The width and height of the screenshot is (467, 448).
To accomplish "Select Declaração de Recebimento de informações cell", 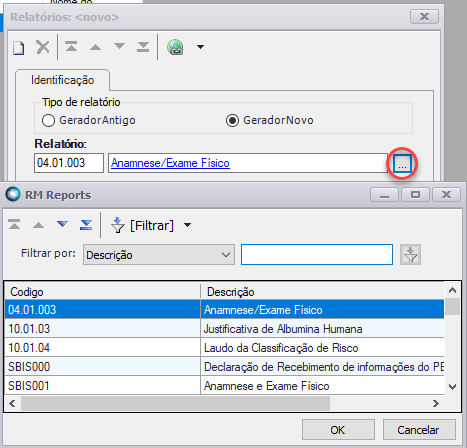I will (x=322, y=367).
